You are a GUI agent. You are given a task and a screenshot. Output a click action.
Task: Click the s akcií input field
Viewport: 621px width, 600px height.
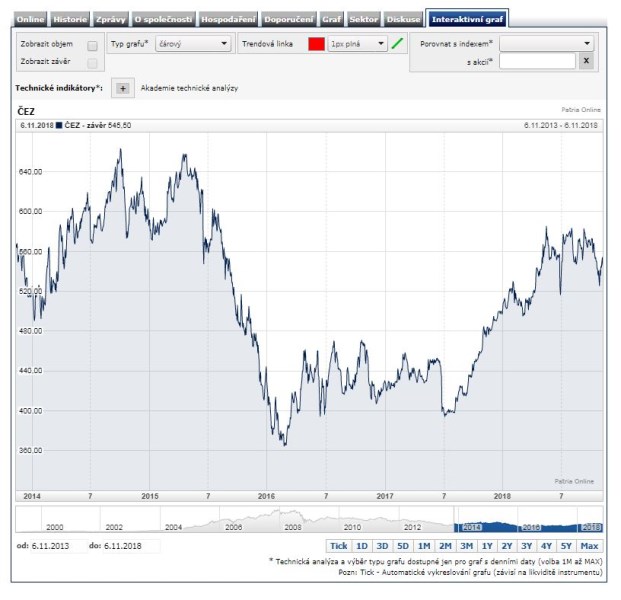536,61
